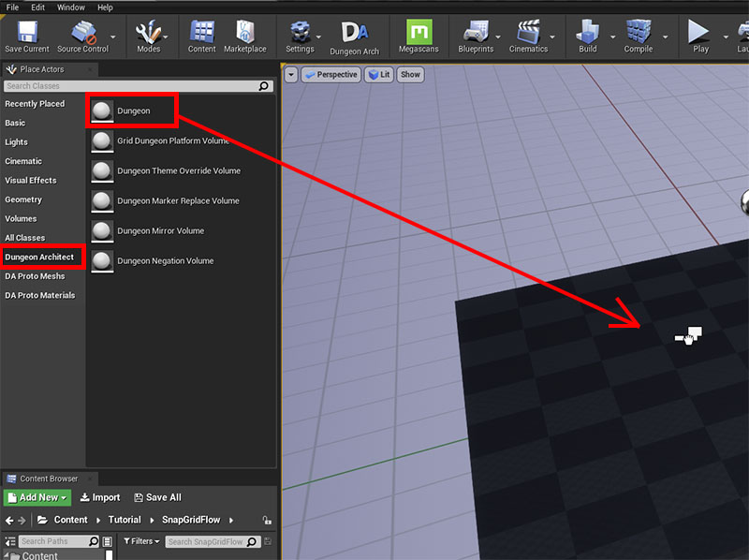Screen dimensions: 749x560
Task: Click the Perspective viewport button
Action: click(x=331, y=75)
